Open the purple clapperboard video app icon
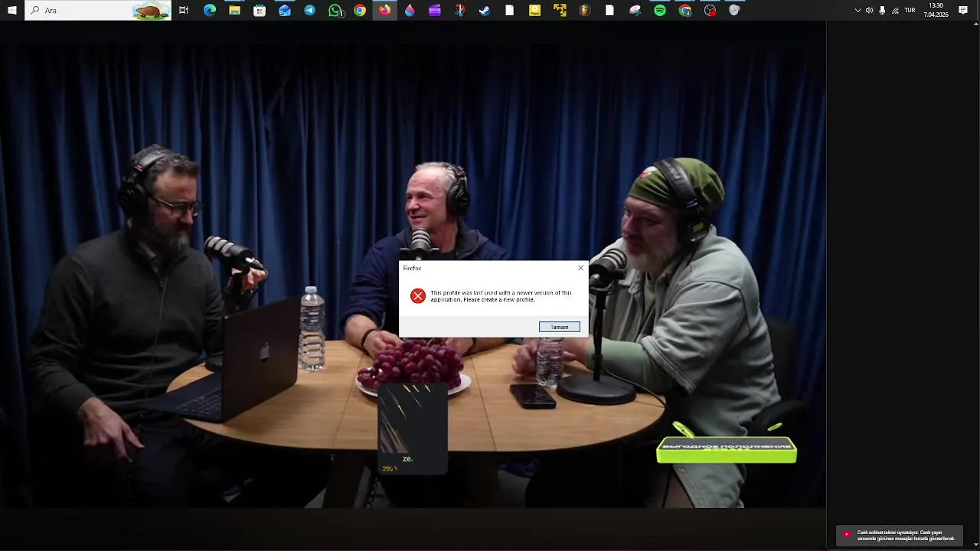Screen dimensions: 980x551 [x=435, y=10]
